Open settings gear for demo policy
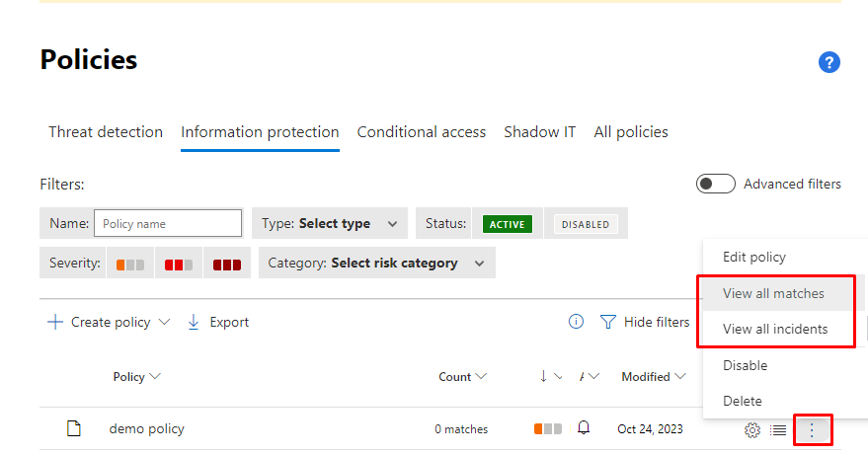This screenshot has width=868, height=455. pos(752,429)
